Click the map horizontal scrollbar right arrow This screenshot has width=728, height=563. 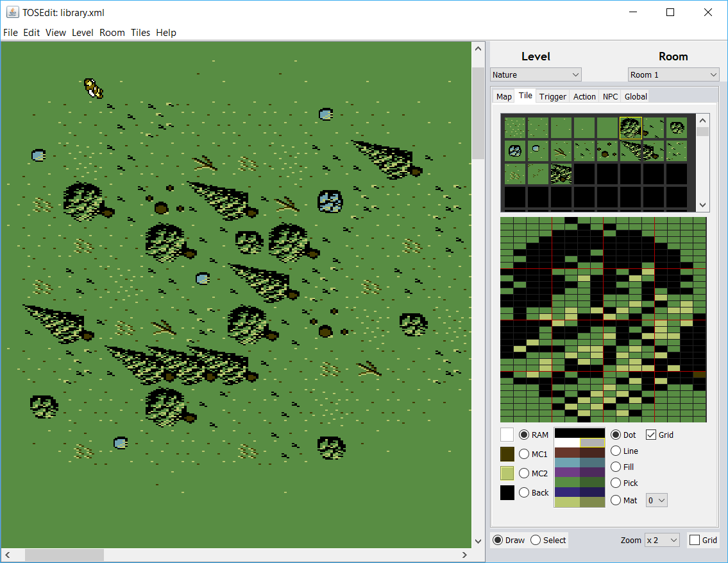pos(465,555)
